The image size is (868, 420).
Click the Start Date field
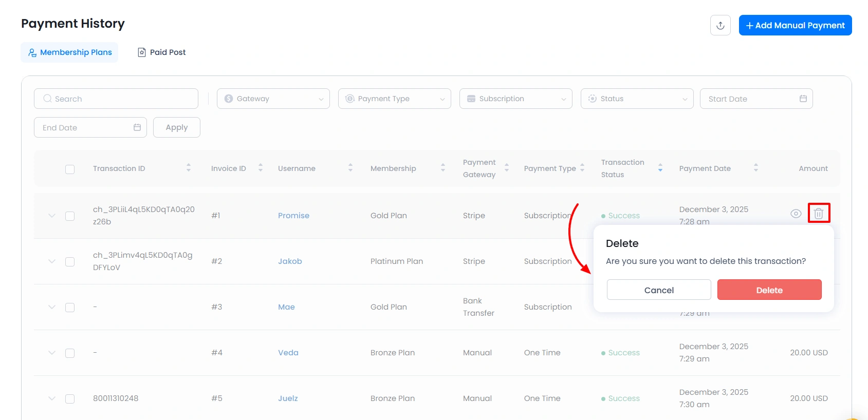pyautogui.click(x=756, y=99)
